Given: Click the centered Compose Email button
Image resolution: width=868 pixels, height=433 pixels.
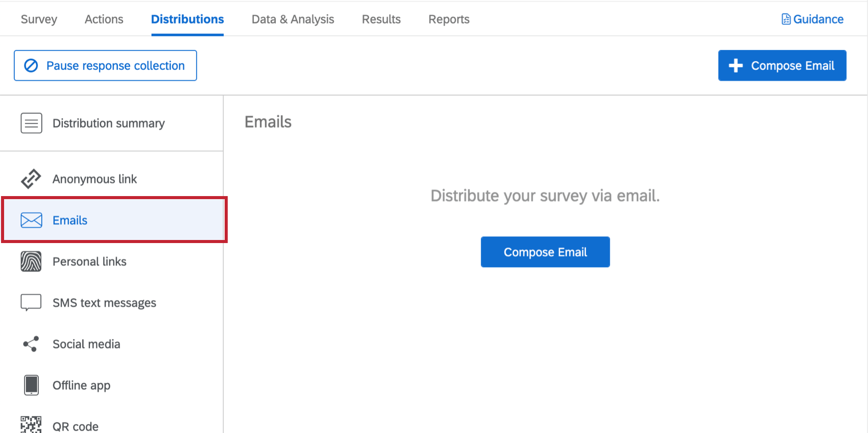Looking at the screenshot, I should [x=545, y=252].
